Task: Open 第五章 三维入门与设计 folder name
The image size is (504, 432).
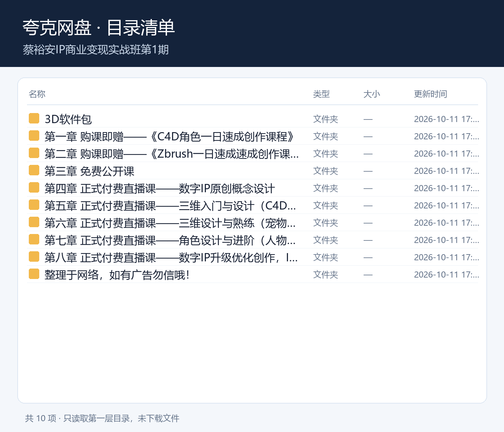Action: point(170,206)
